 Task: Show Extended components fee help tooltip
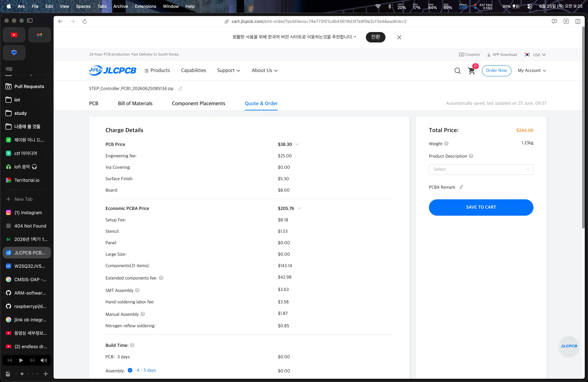161,278
